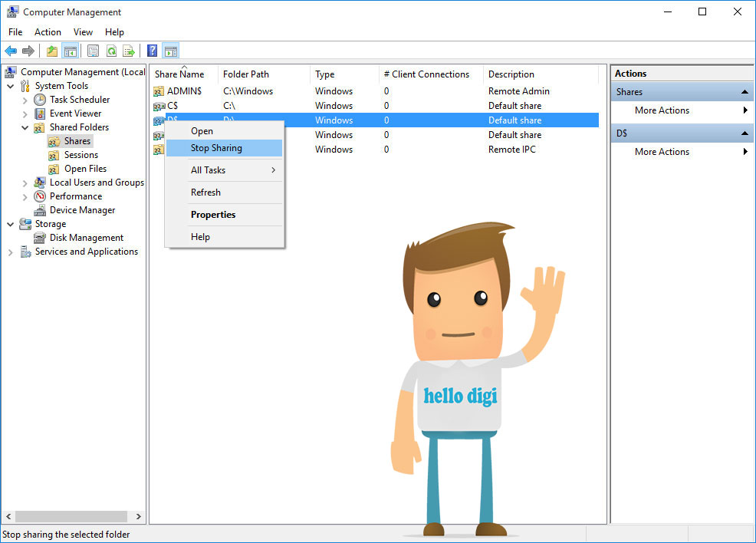The image size is (756, 543).
Task: Open the Action menu
Action: pos(48,31)
